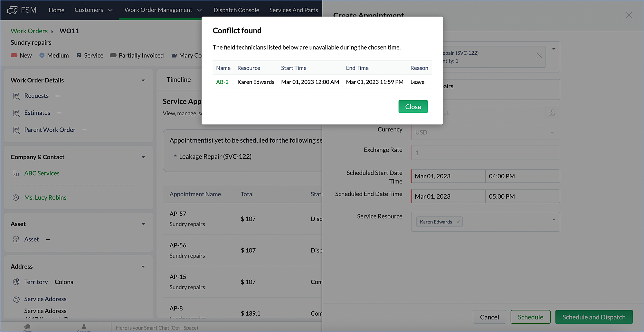Select appointment AP-8 in the list

pos(176,308)
